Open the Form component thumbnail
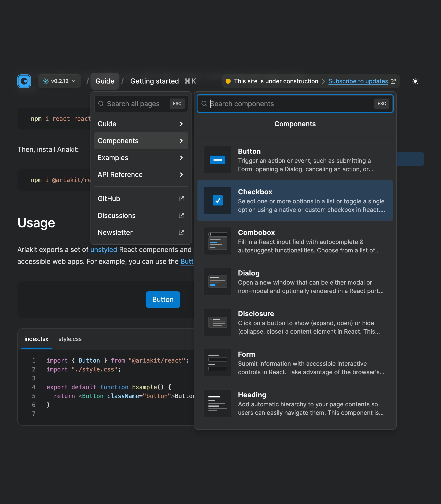 [x=218, y=363]
